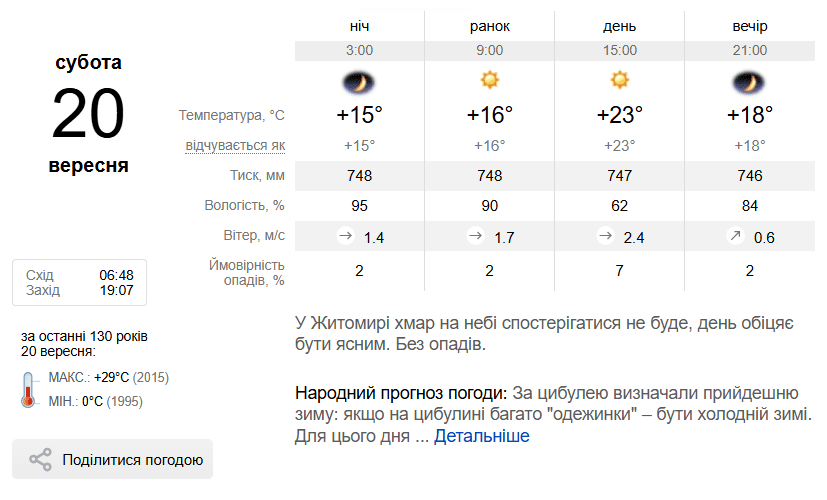Click the daytime wind direction arrow
827x500 pixels.
[x=606, y=236]
